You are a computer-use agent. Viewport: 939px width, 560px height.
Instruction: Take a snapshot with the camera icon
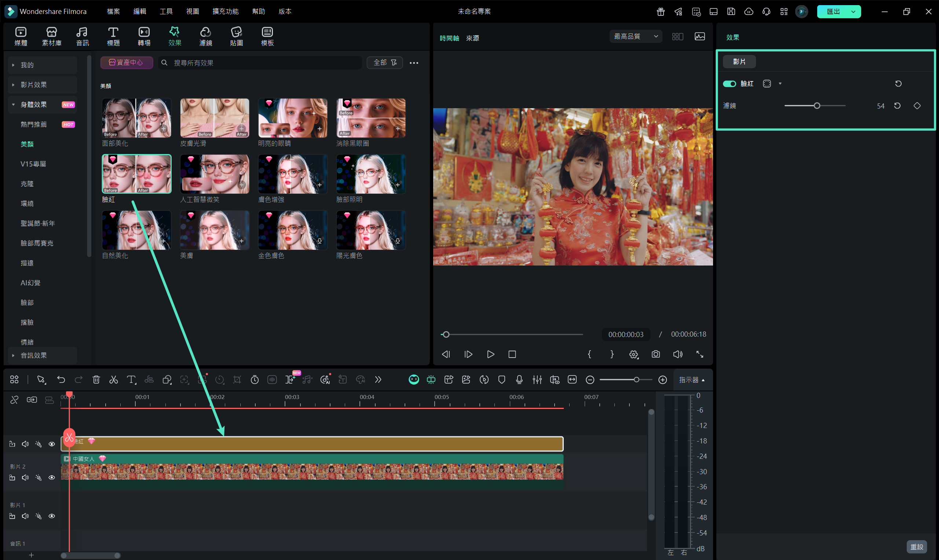point(655,354)
